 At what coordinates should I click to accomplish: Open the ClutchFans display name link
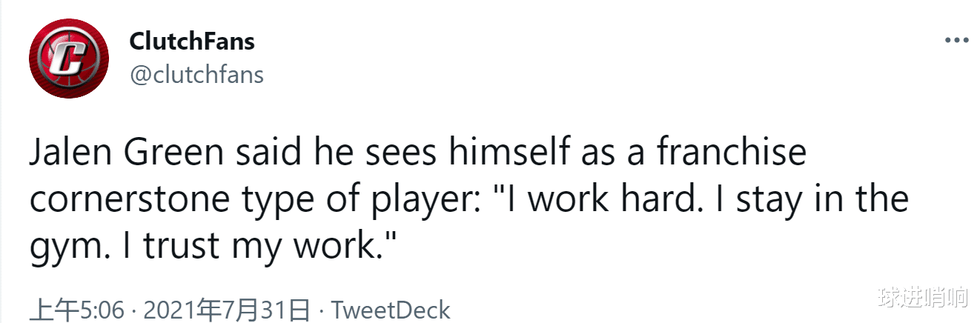pos(192,41)
